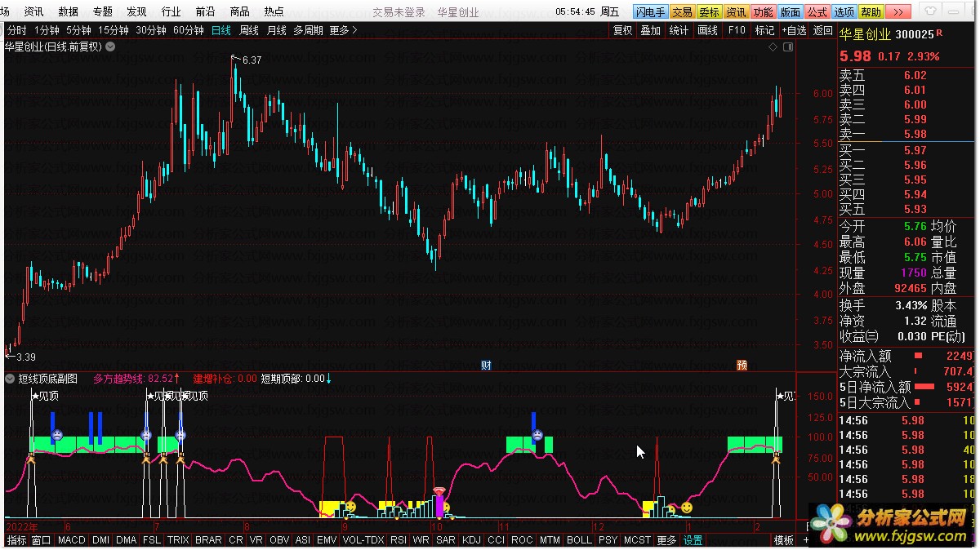This screenshot has height=550, width=980.
Task: Click the 帮助 toolbar button
Action: click(871, 12)
